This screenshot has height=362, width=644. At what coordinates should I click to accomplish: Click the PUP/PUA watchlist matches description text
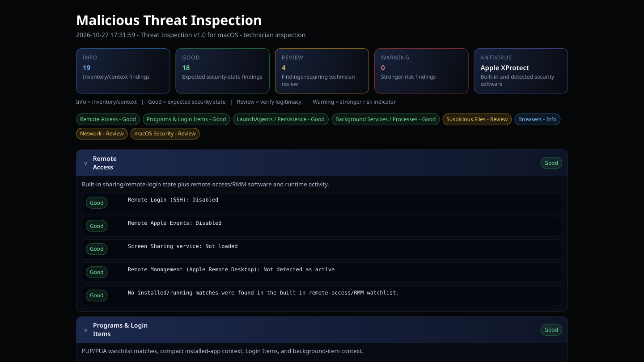point(223,351)
